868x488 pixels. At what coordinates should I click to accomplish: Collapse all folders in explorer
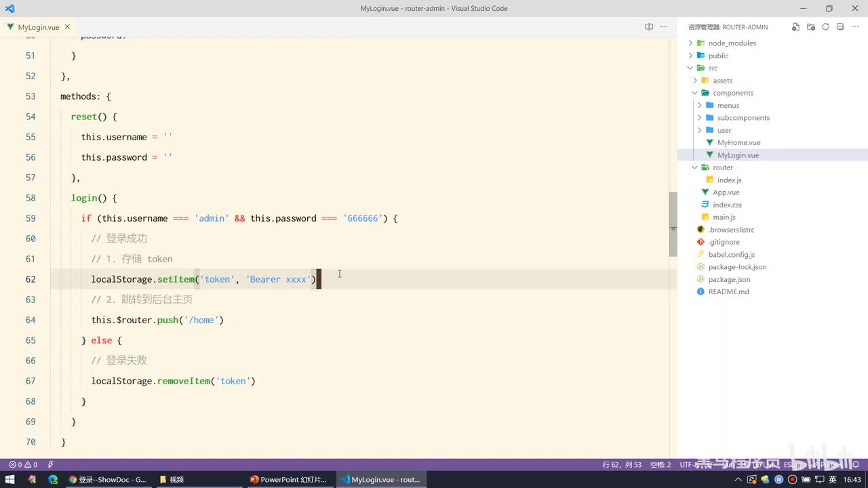point(840,27)
